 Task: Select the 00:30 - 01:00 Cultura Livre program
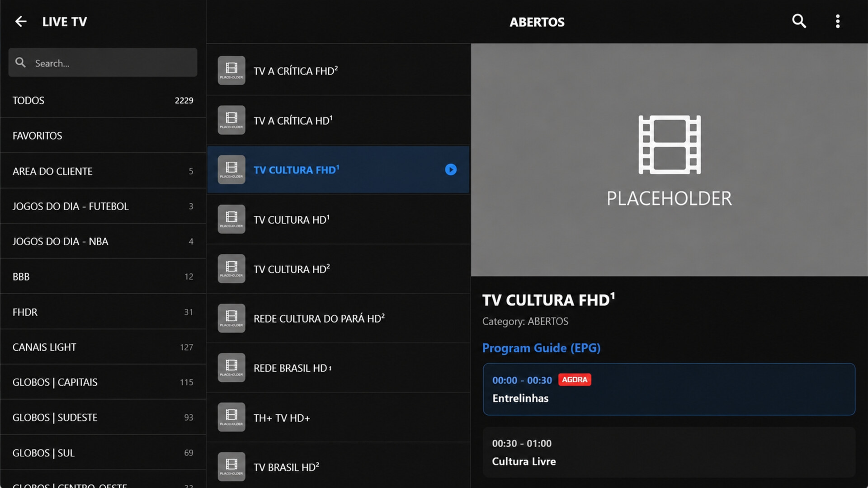pyautogui.click(x=669, y=452)
